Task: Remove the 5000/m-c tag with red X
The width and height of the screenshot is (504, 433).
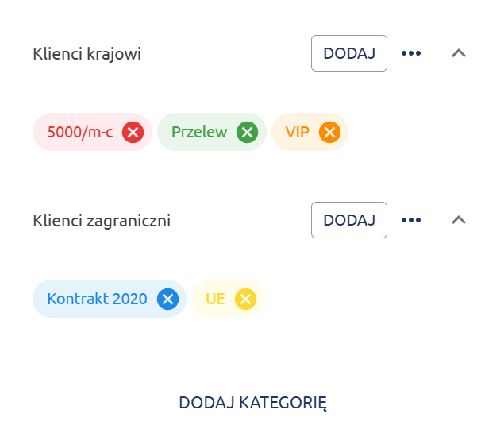Action: (133, 132)
